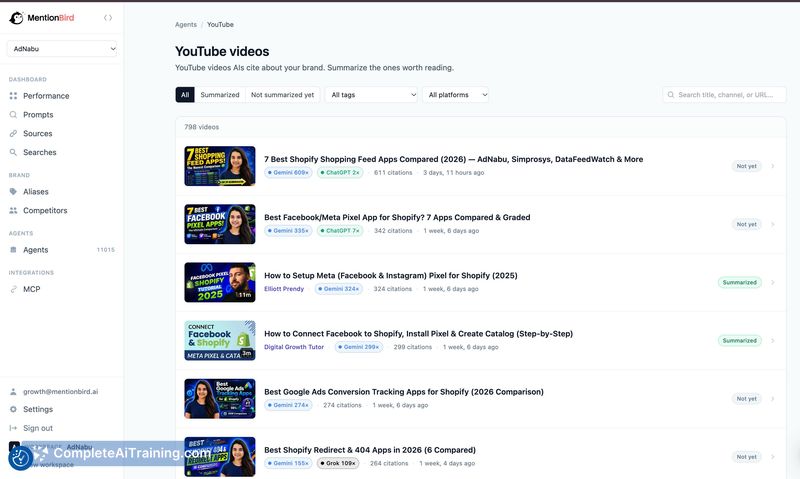800x479 pixels.
Task: Open the All platforms dropdown
Action: pos(455,95)
